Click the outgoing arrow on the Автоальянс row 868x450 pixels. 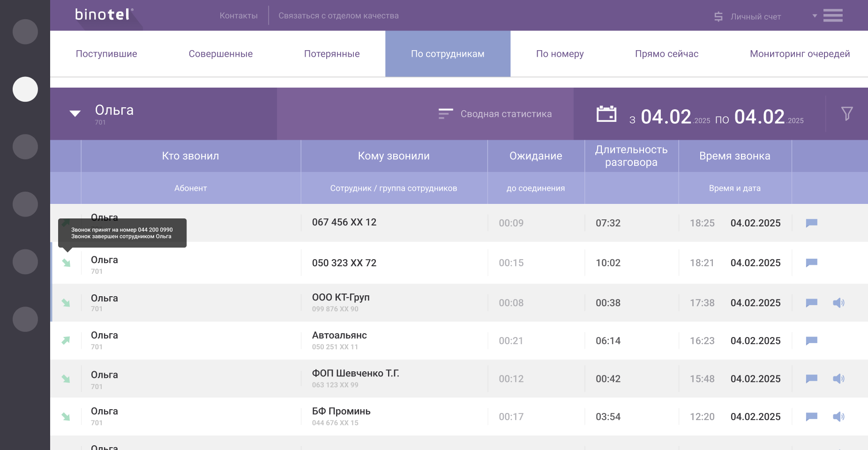(x=66, y=340)
